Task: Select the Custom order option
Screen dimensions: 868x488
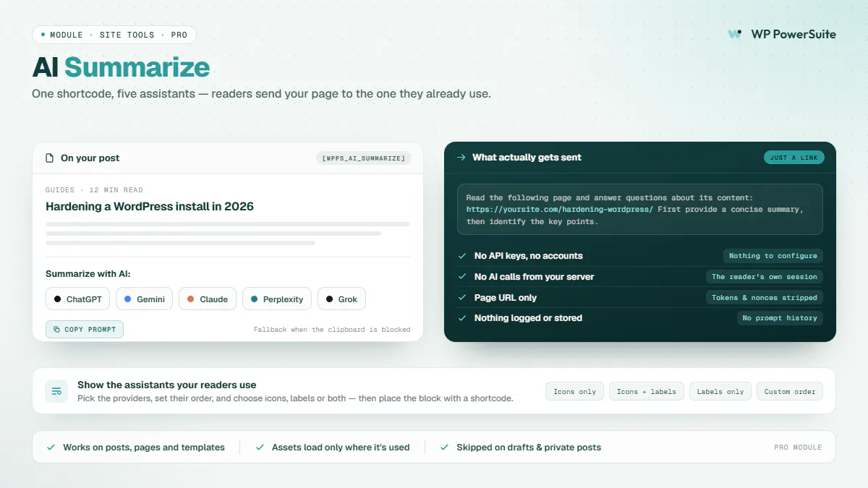Action: coord(790,391)
